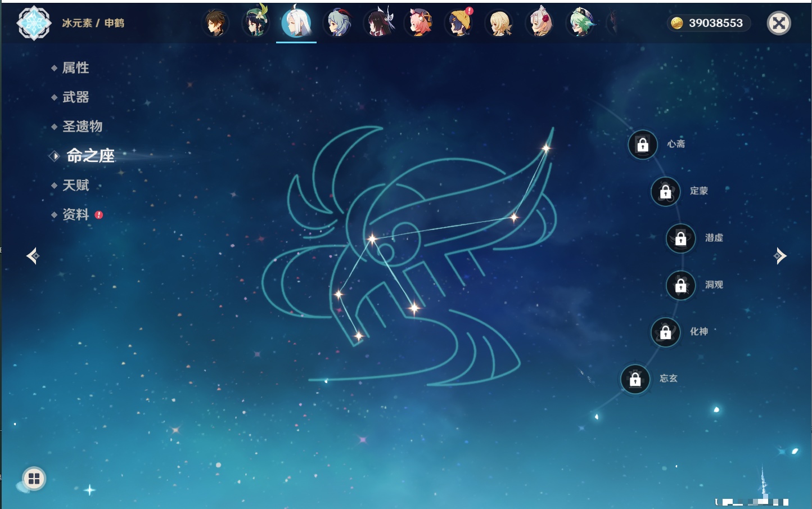Image resolution: width=812 pixels, height=509 pixels.
Task: Open the locked 心斋 constellation node
Action: click(643, 145)
